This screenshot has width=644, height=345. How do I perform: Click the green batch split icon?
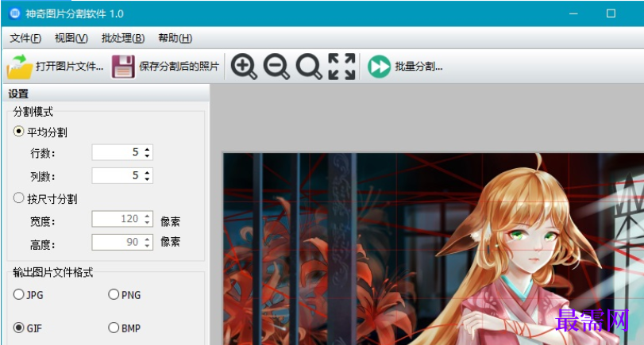[379, 67]
